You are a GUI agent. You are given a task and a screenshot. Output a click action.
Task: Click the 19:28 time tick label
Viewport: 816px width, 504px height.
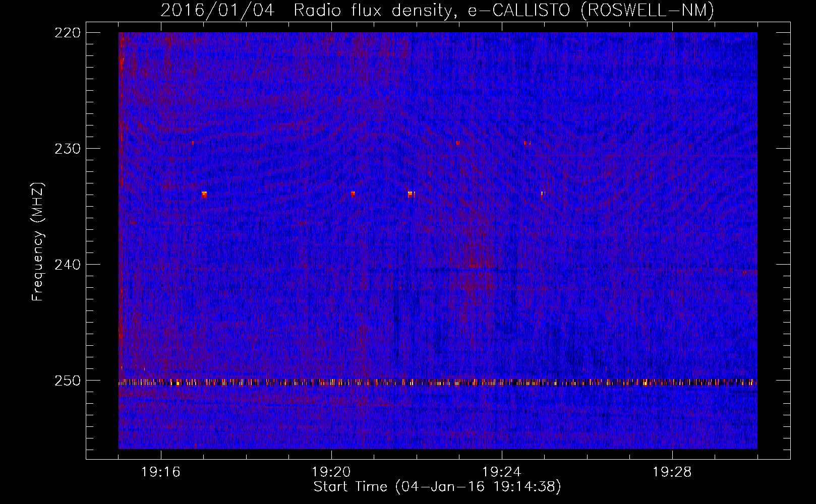[x=672, y=472]
